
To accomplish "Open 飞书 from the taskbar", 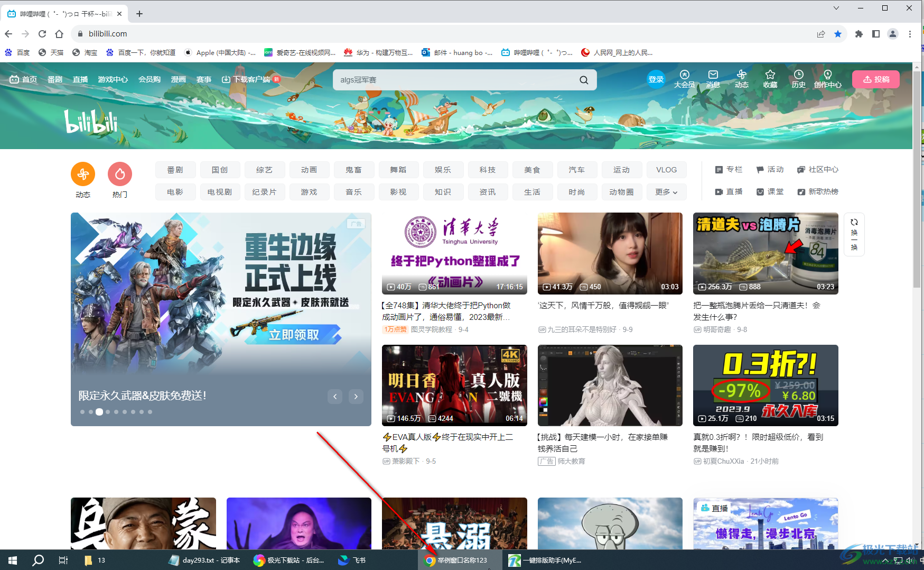I will coord(352,560).
